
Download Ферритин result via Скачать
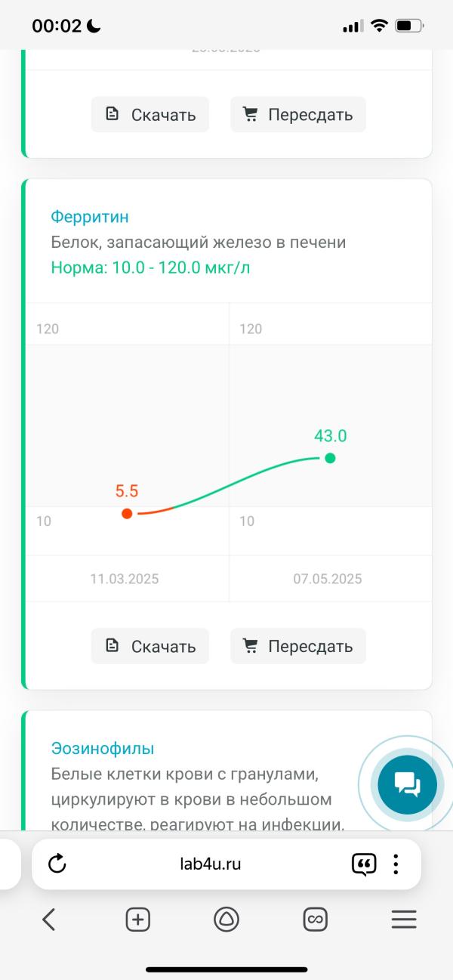[150, 646]
